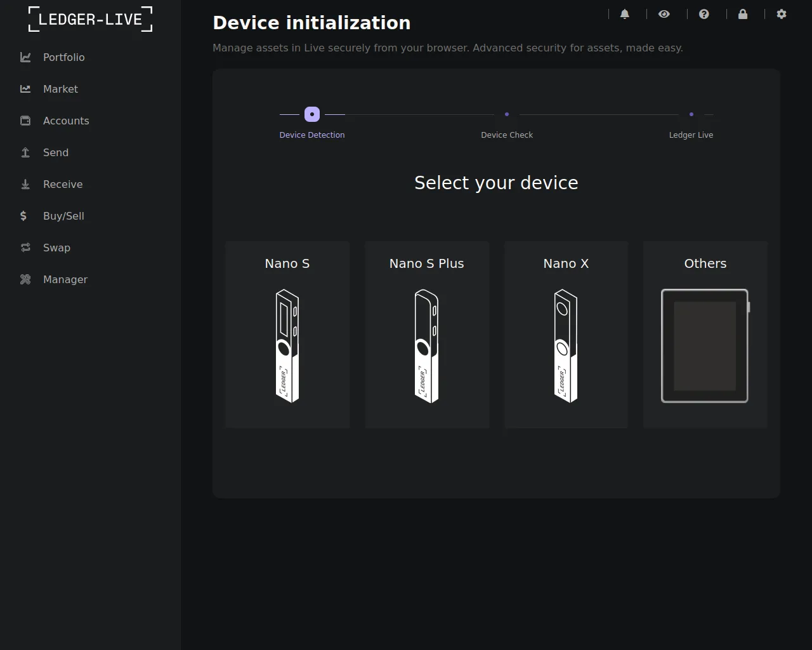Click the Buy/Sell dollar icon

(x=23, y=216)
